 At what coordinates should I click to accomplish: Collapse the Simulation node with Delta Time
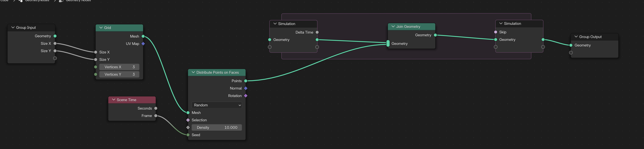click(275, 24)
